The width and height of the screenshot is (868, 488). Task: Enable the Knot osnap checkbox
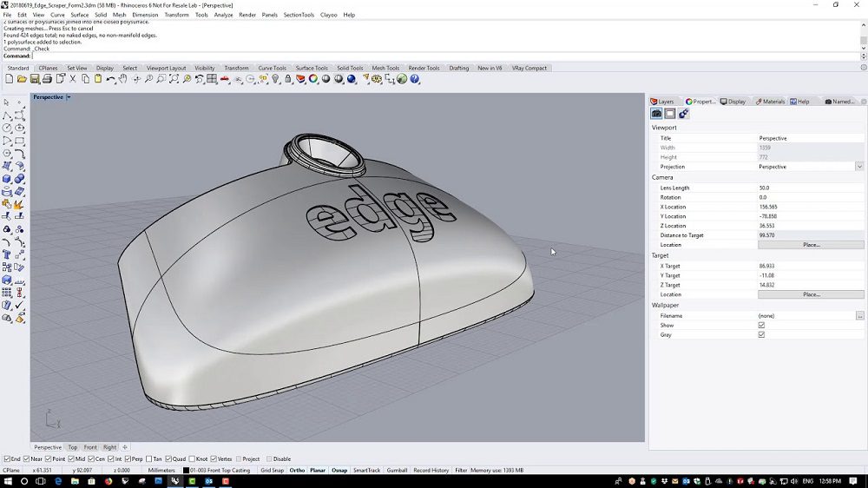[x=192, y=459]
